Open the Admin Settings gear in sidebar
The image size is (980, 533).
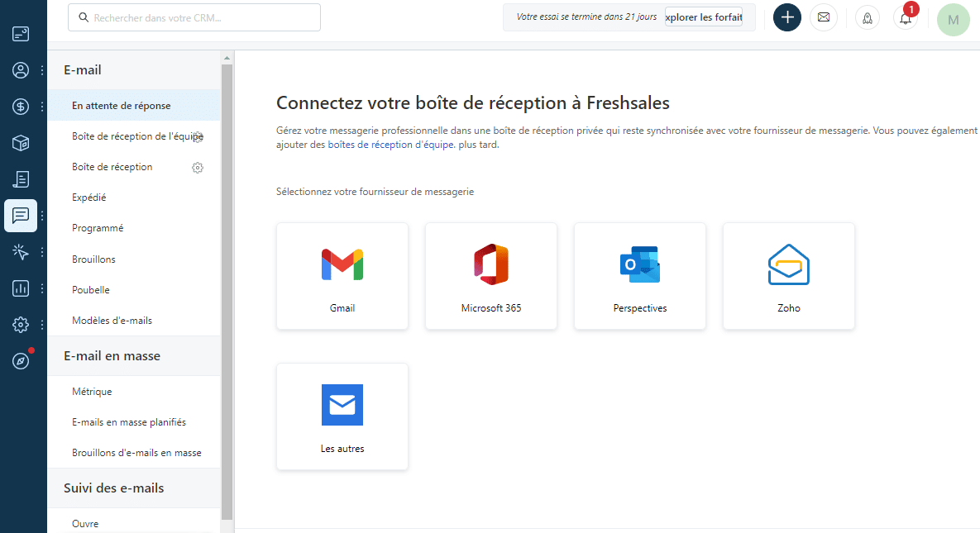pos(21,325)
